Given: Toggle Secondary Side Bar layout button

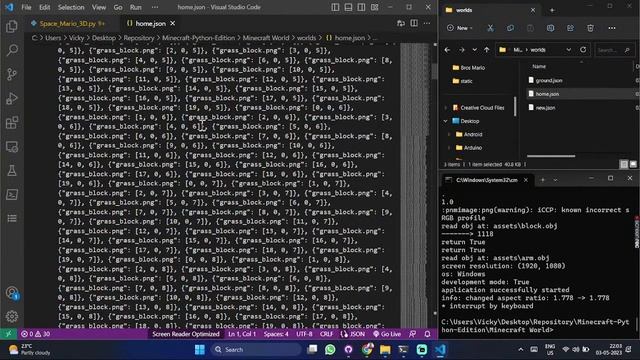Looking at the screenshot, I should click(361, 7).
